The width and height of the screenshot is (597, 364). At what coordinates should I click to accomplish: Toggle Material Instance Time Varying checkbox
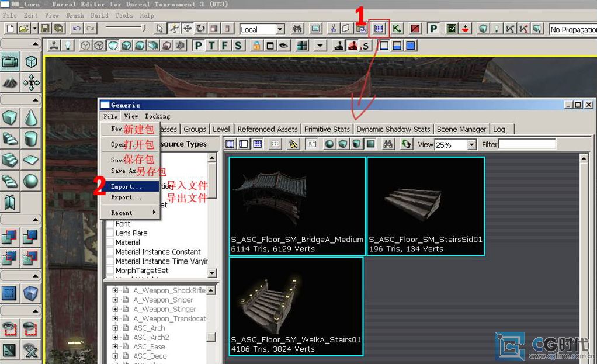coord(110,261)
